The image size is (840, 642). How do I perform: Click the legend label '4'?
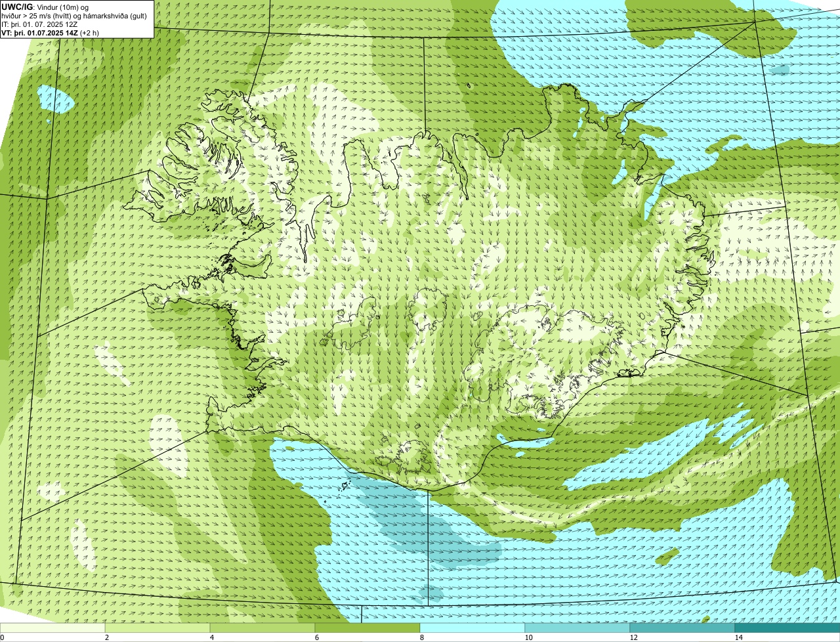[x=211, y=637]
